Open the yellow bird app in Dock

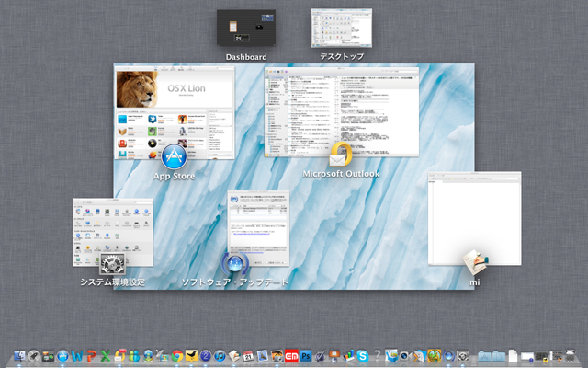pyautogui.click(x=191, y=356)
